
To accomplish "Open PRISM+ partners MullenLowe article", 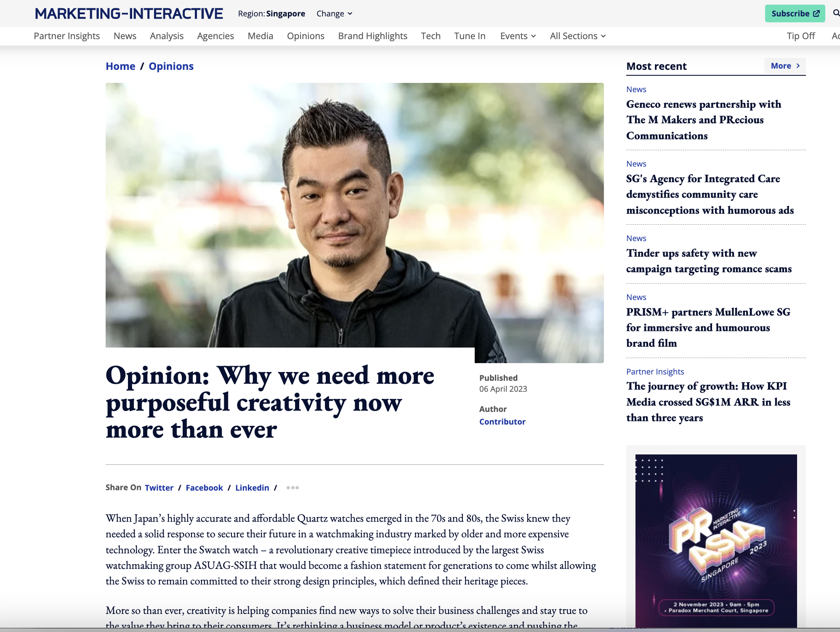I will pos(708,327).
